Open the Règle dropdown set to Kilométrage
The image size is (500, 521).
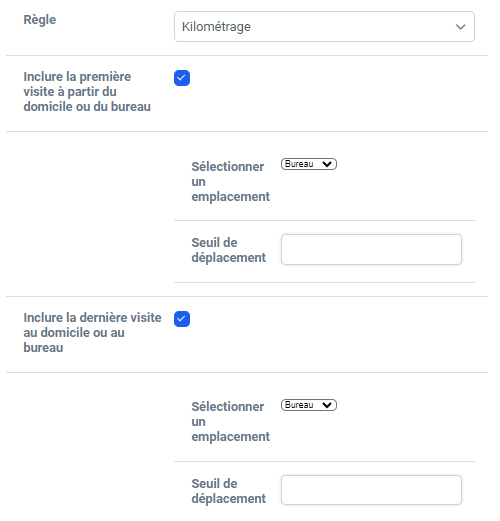[324, 27]
